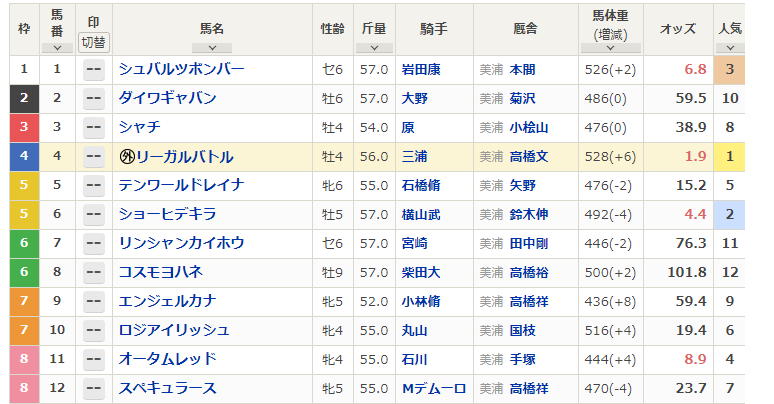The width and height of the screenshot is (774, 404).
Task: Open mark selector for オータムレッド
Action: click(93, 359)
